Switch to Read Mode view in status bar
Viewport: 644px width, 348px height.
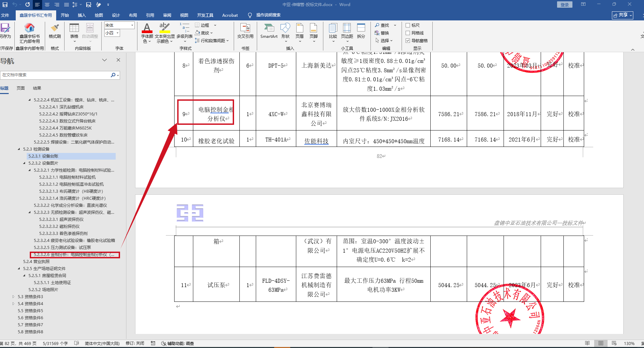pos(587,343)
